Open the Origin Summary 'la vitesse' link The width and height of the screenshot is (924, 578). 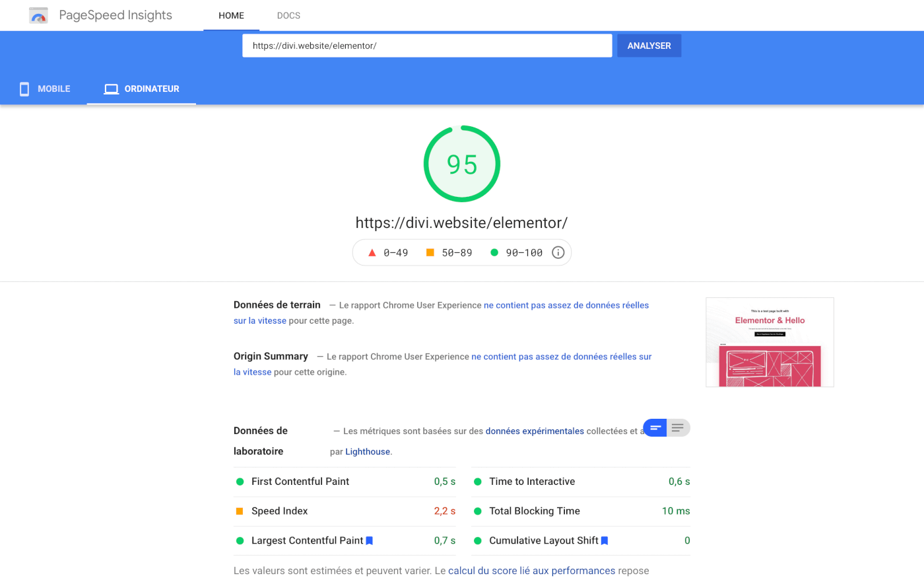point(252,372)
